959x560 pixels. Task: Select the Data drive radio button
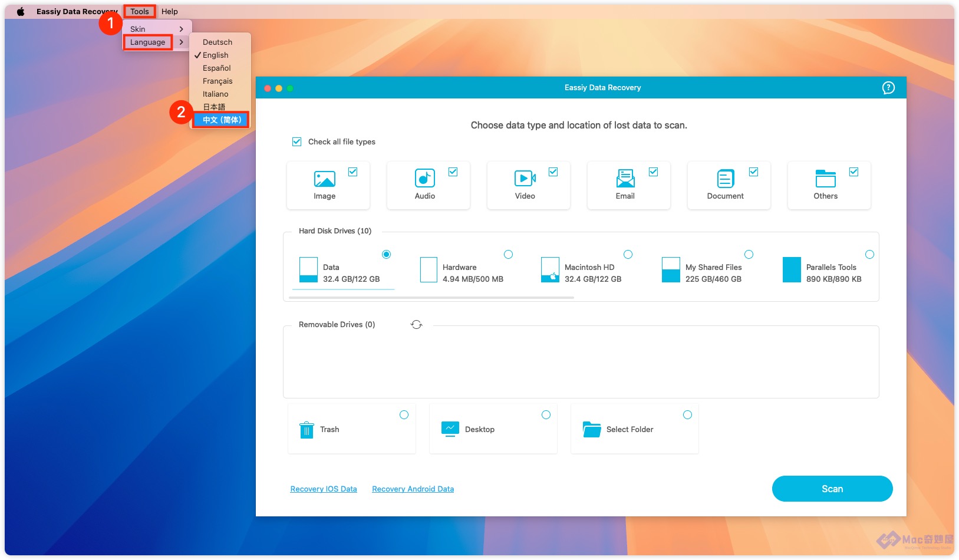387,255
